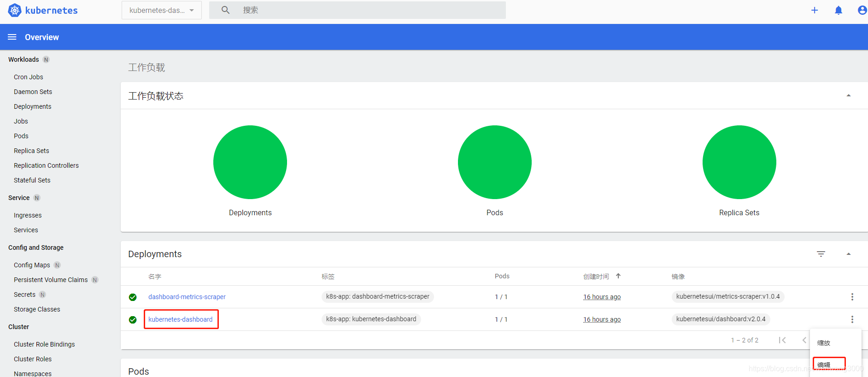Click Config and Storage section heading
This screenshot has height=377, width=868.
[36, 247]
